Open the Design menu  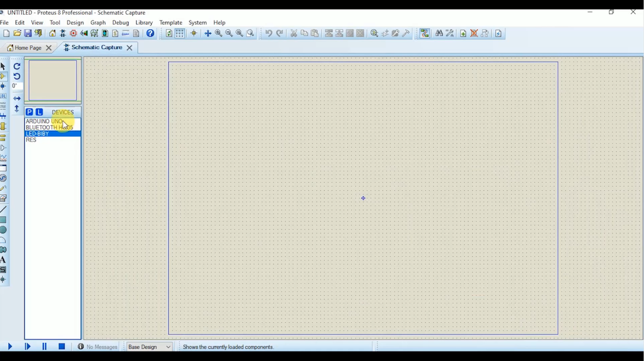click(x=75, y=22)
